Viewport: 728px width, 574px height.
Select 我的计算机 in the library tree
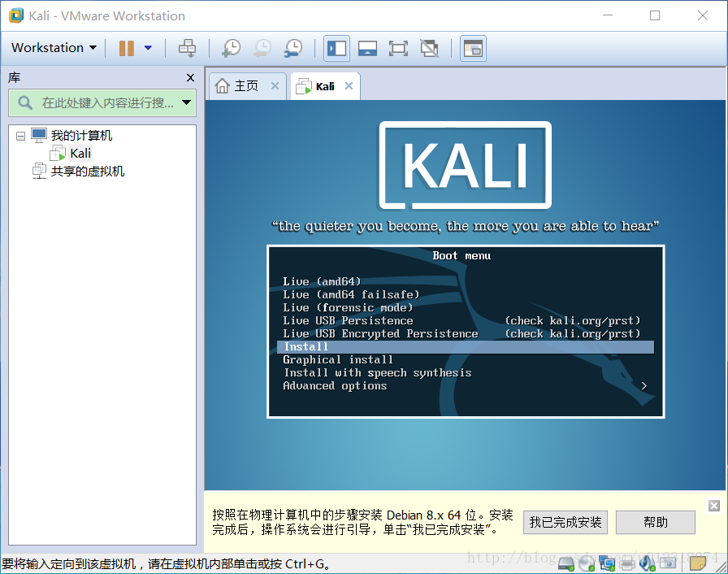[x=81, y=136]
